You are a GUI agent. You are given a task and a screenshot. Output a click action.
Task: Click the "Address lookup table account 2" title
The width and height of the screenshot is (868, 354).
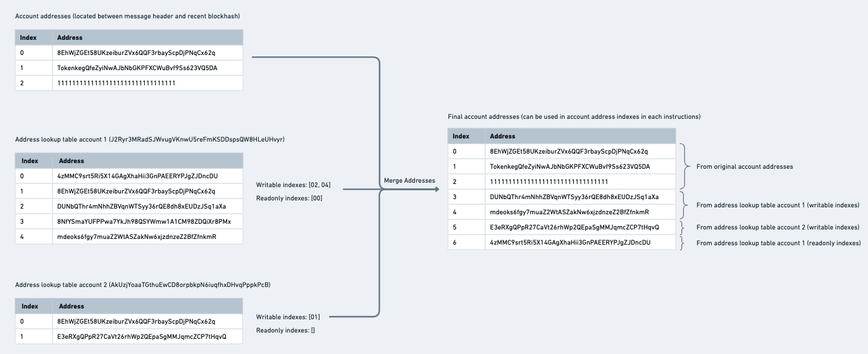(142, 285)
